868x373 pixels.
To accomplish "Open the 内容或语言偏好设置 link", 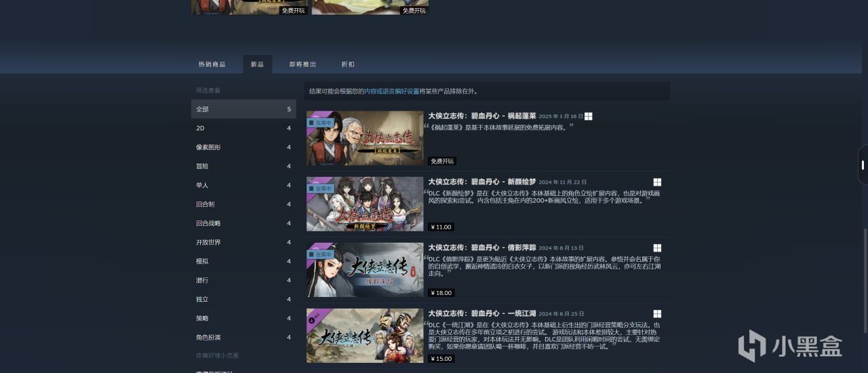I will click(x=392, y=91).
